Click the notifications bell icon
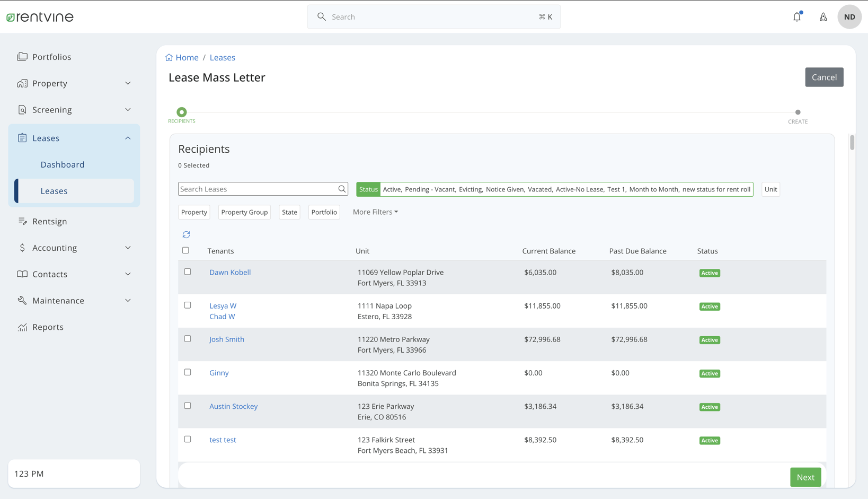Image resolution: width=868 pixels, height=499 pixels. click(796, 17)
